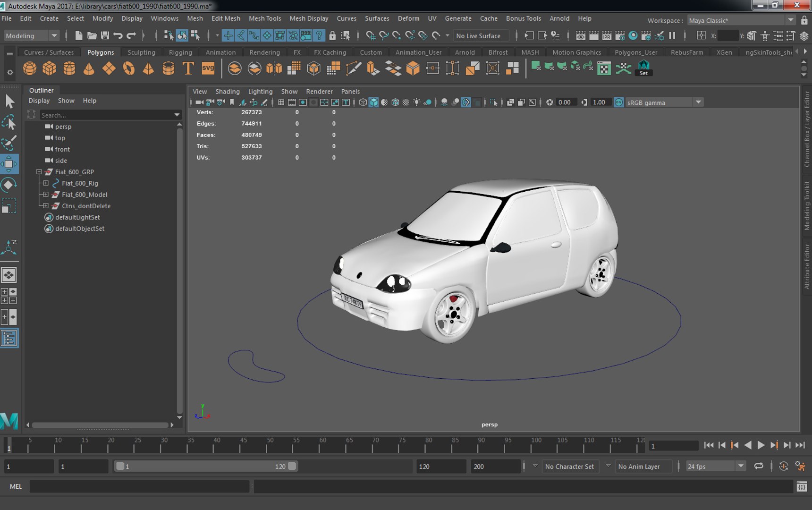Click the MEL command line input
This screenshot has height=510, width=812.
[139, 486]
